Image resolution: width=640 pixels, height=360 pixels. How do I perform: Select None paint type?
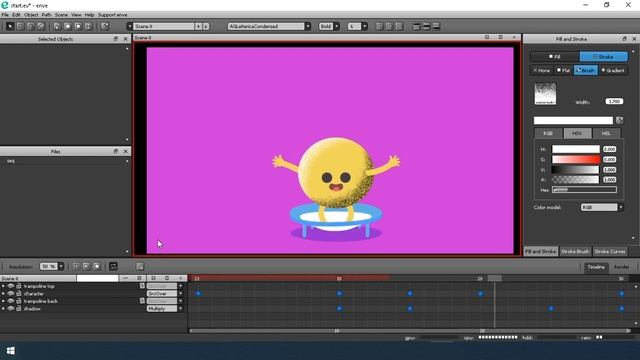tap(541, 70)
